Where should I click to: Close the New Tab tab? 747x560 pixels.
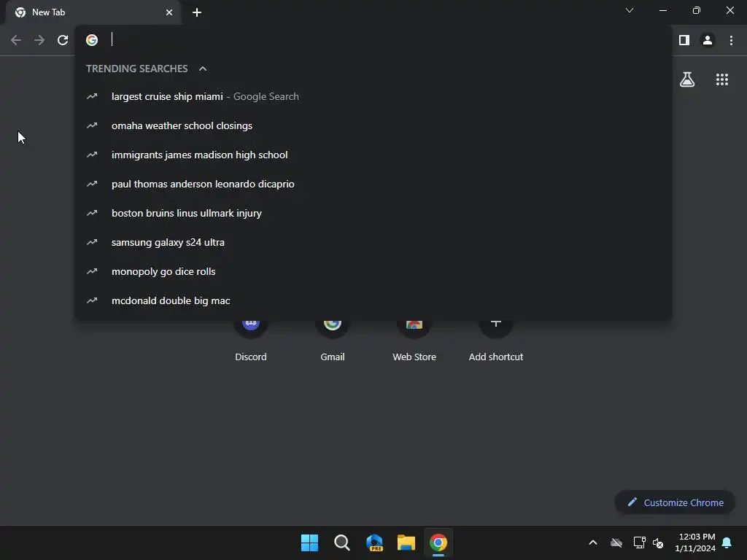click(169, 12)
